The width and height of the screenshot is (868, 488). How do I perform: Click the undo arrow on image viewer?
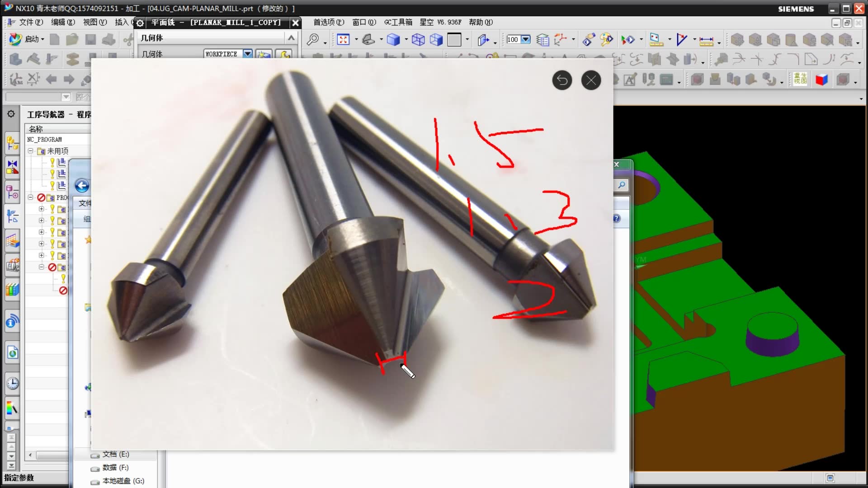click(x=562, y=80)
